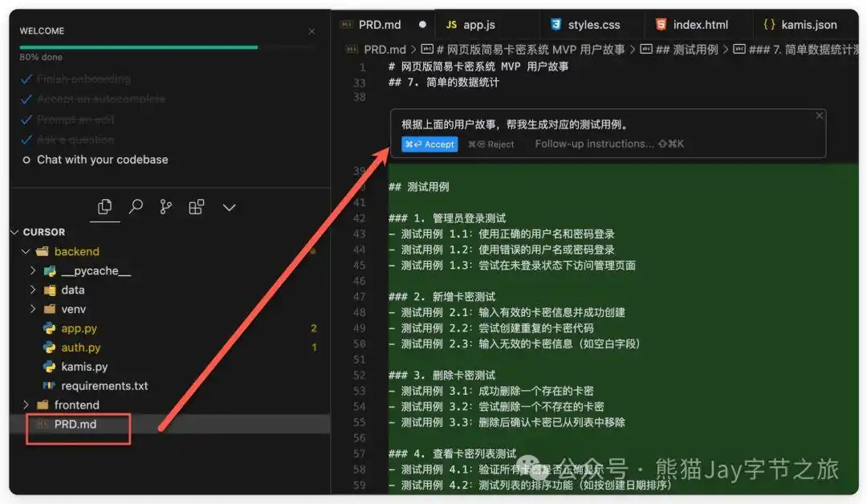This screenshot has width=867, height=504.
Task: Expand the __pycache__ folder
Action: click(x=34, y=270)
